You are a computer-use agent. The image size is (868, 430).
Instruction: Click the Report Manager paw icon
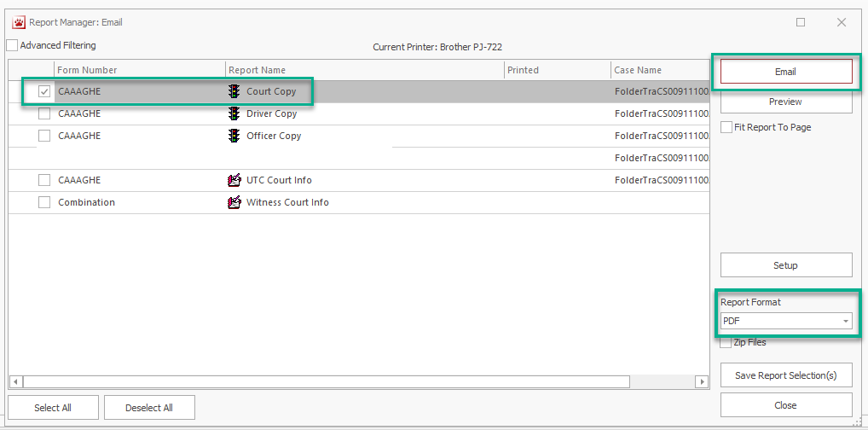[17, 22]
